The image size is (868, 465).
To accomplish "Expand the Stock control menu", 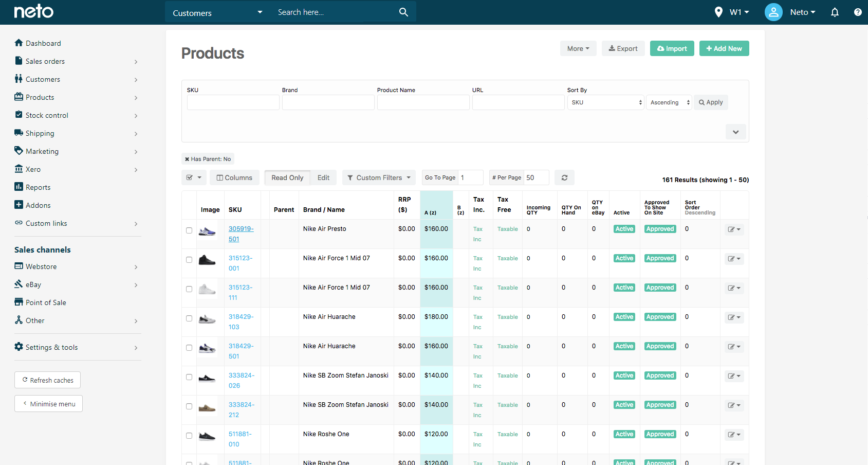I will pos(136,116).
